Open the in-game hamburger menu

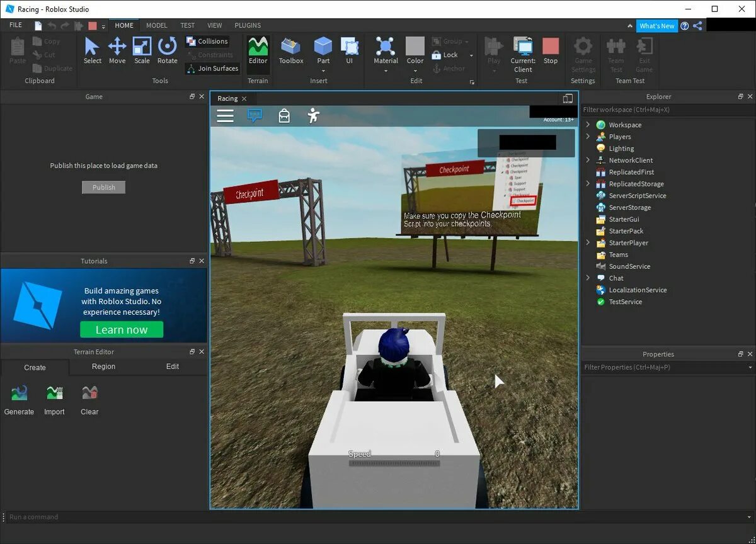coord(225,116)
